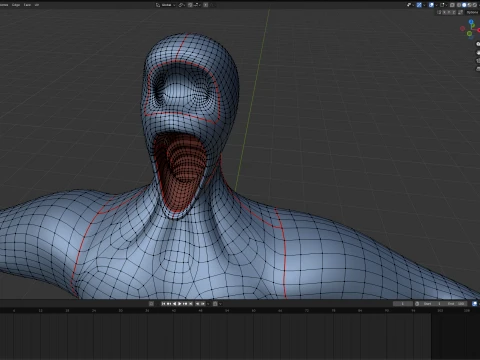Click the red X axis on the navigation gizmo
480x360 pixels.
pyautogui.click(x=479, y=30)
